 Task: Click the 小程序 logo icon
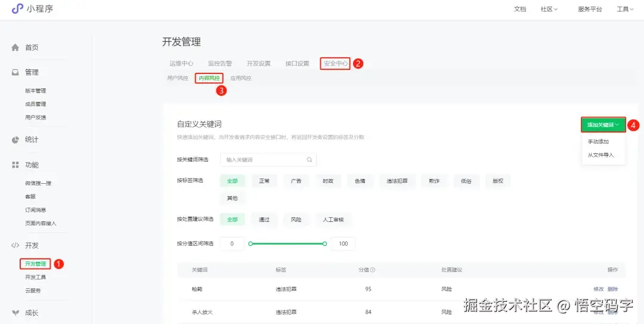[x=17, y=8]
